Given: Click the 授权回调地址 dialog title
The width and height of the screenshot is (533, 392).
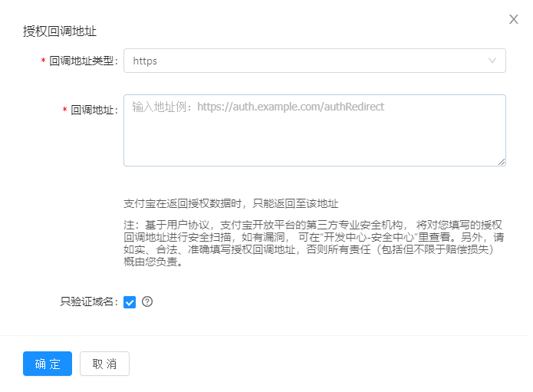Looking at the screenshot, I should click(x=60, y=31).
